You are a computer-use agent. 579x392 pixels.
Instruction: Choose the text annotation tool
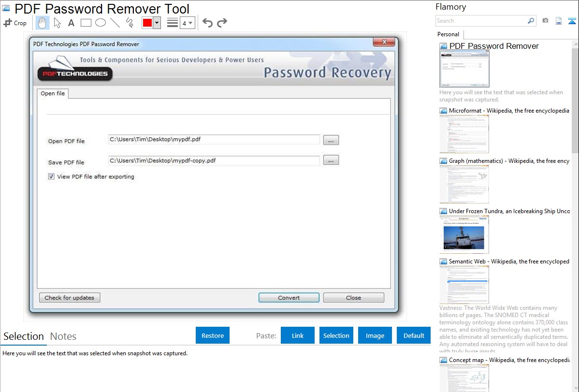[x=71, y=23]
